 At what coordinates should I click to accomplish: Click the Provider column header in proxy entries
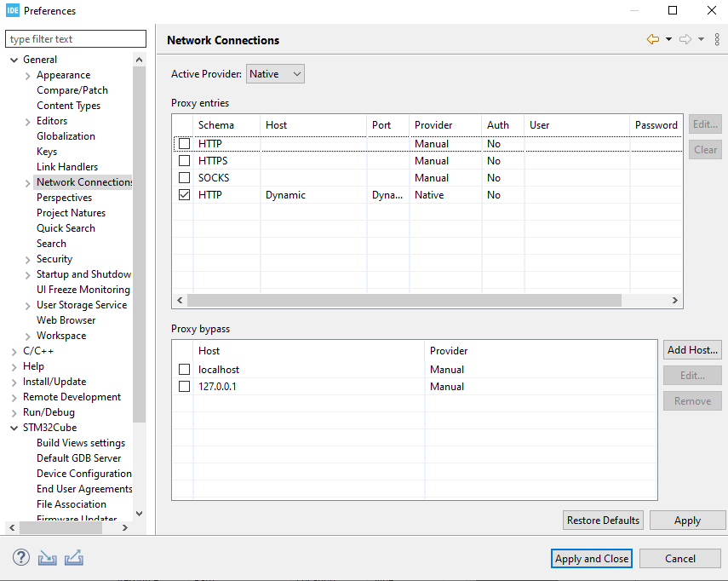click(x=445, y=125)
